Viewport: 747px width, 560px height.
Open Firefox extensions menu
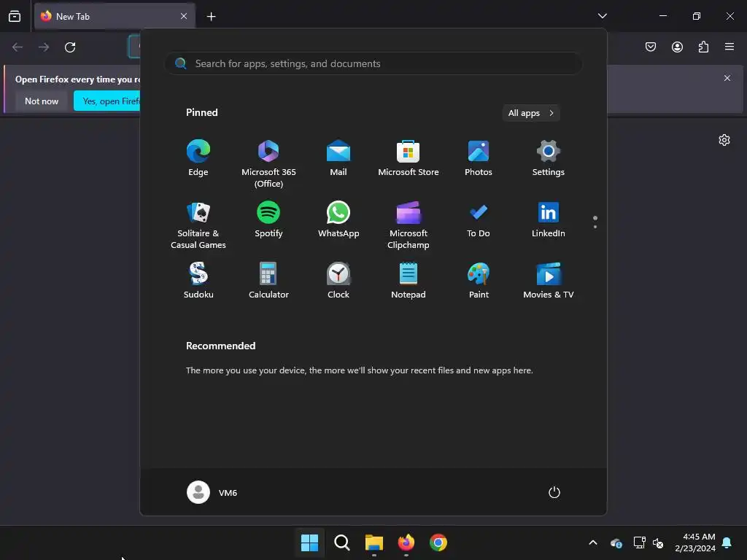click(703, 47)
